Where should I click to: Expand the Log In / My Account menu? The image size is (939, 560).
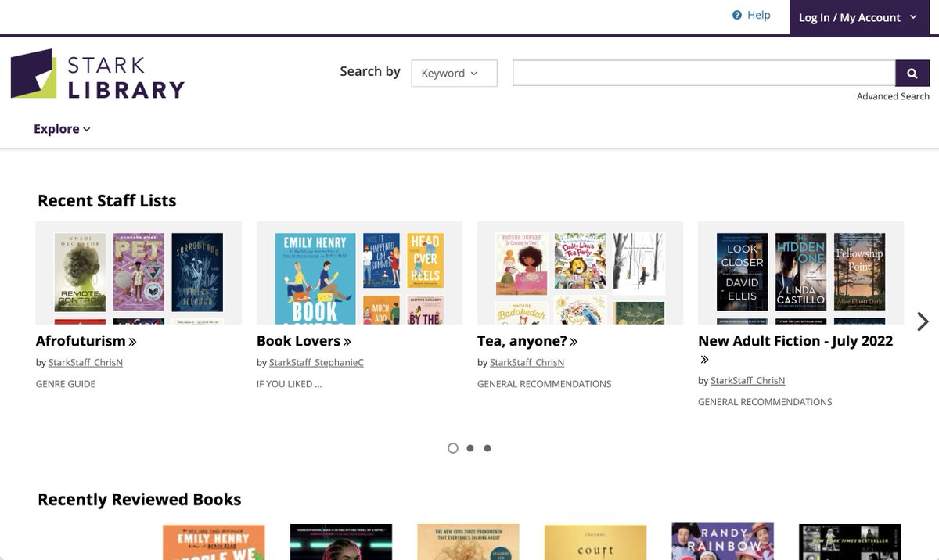[859, 17]
